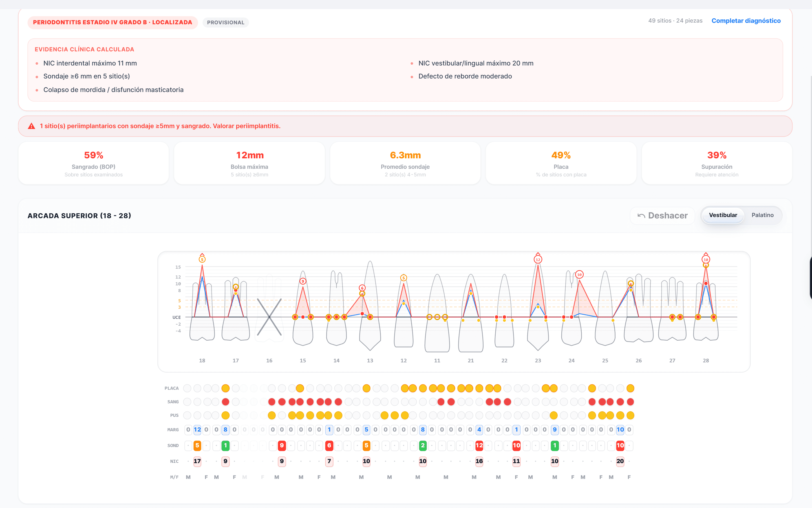
Task: Click the NIC value 16
Action: click(479, 461)
